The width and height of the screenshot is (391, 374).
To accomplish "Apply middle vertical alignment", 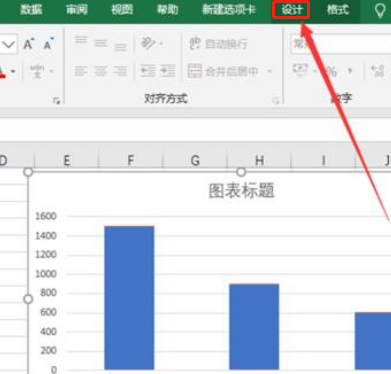I will [101, 43].
